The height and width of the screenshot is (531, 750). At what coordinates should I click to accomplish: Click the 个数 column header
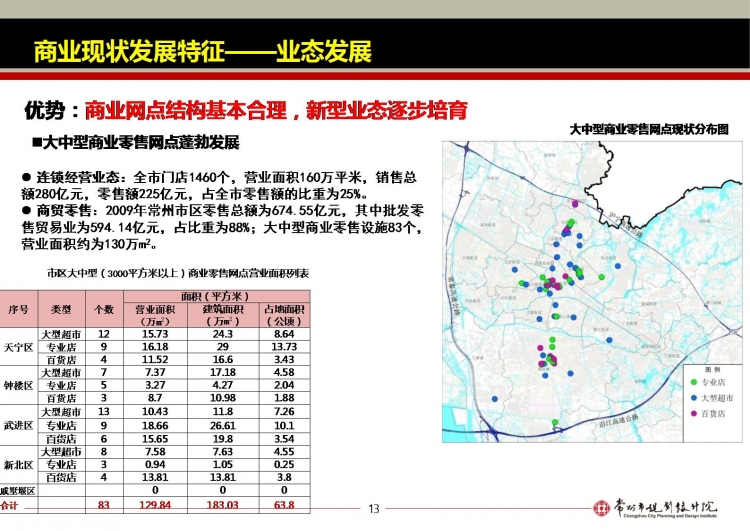[104, 310]
